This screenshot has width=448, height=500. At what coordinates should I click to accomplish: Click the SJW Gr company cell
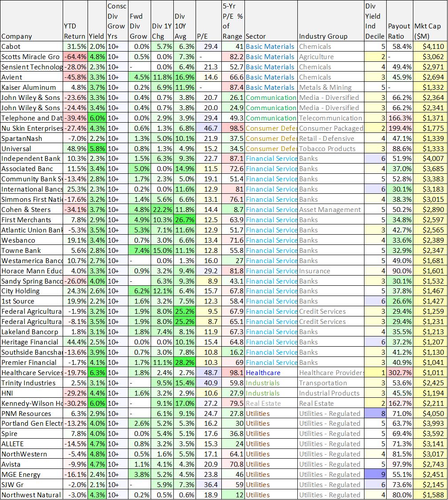32,484
